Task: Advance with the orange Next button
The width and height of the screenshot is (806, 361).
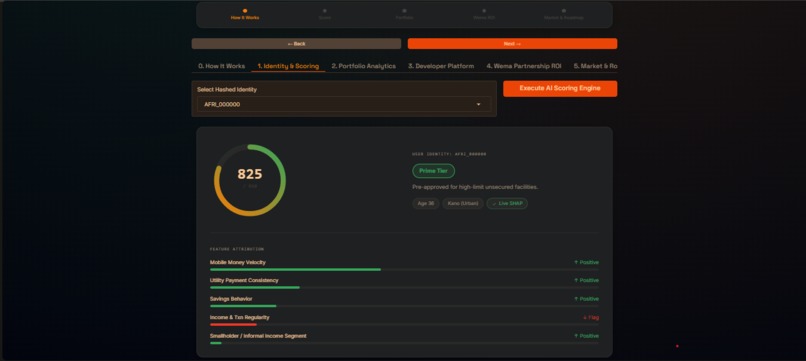Action: pos(512,44)
